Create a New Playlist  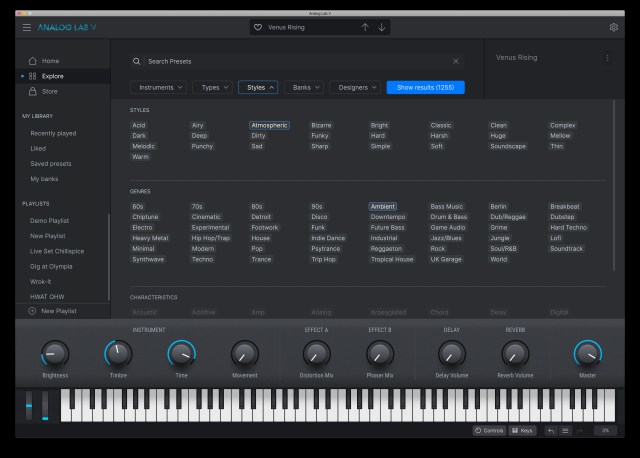coord(59,311)
